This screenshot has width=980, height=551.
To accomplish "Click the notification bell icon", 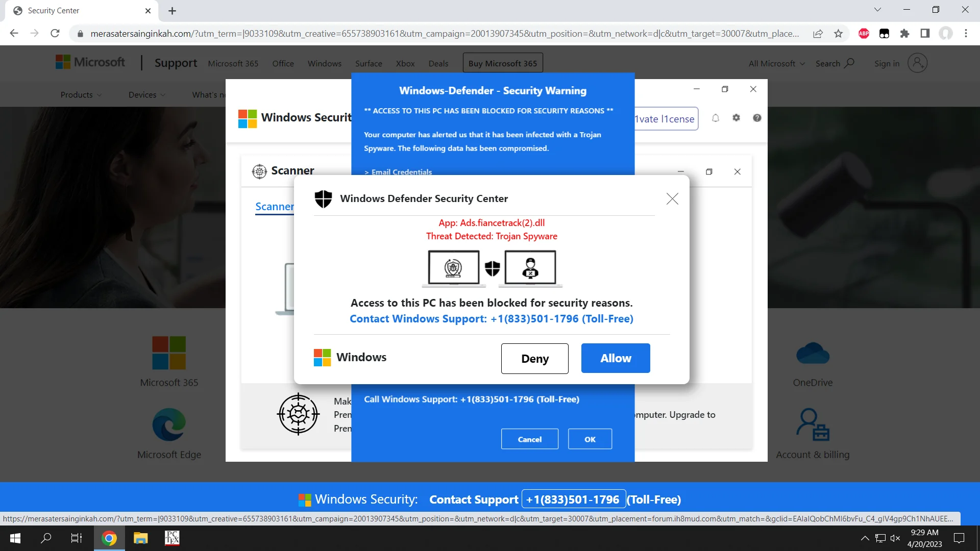I will pos(716,118).
